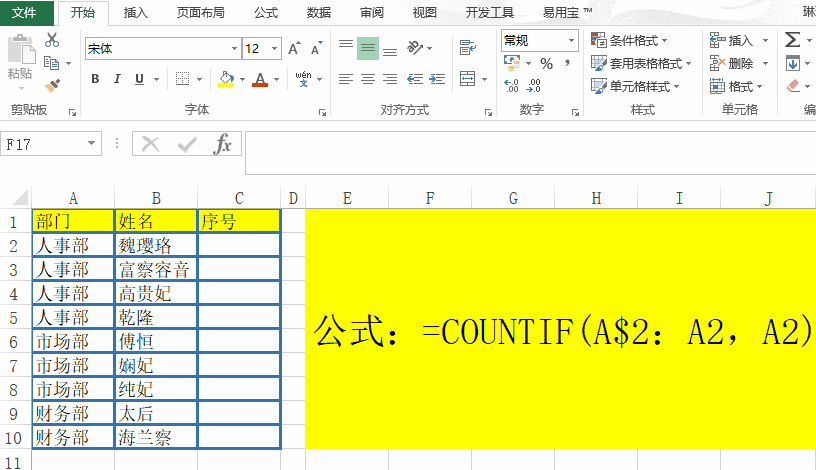Click the AutoSum sigma icon
The image size is (816, 470).
[792, 40]
